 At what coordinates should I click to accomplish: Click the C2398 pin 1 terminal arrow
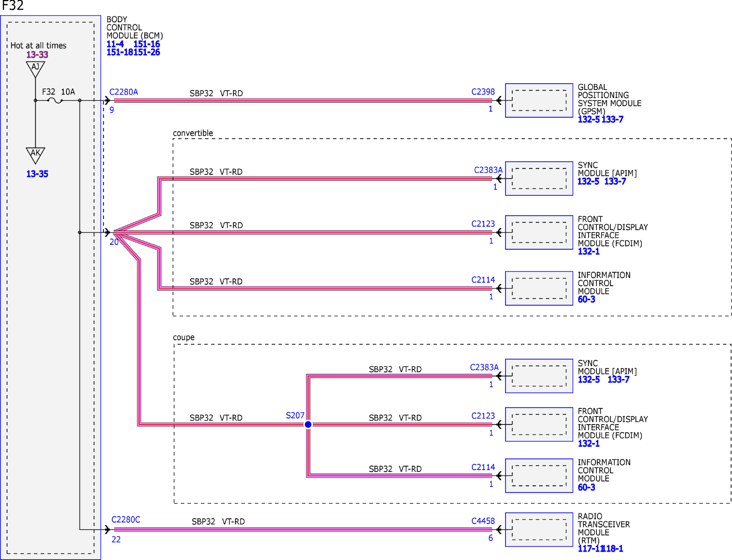(x=499, y=100)
